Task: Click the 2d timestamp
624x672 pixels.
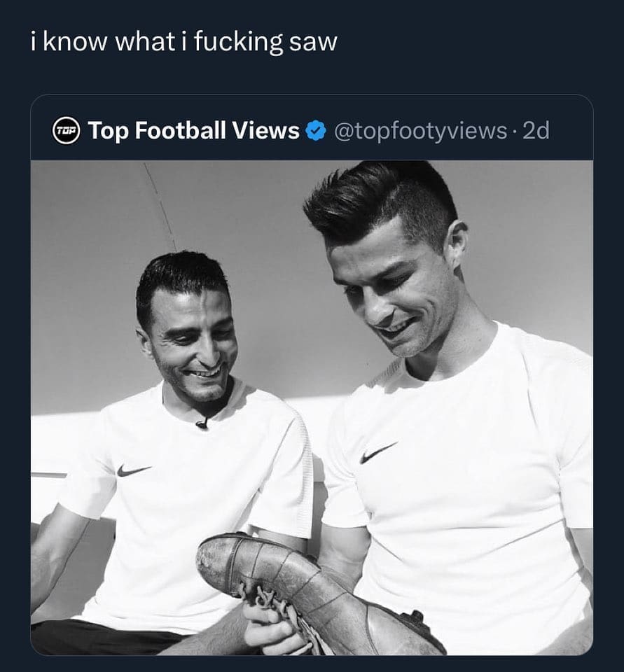Action: pyautogui.click(x=536, y=130)
